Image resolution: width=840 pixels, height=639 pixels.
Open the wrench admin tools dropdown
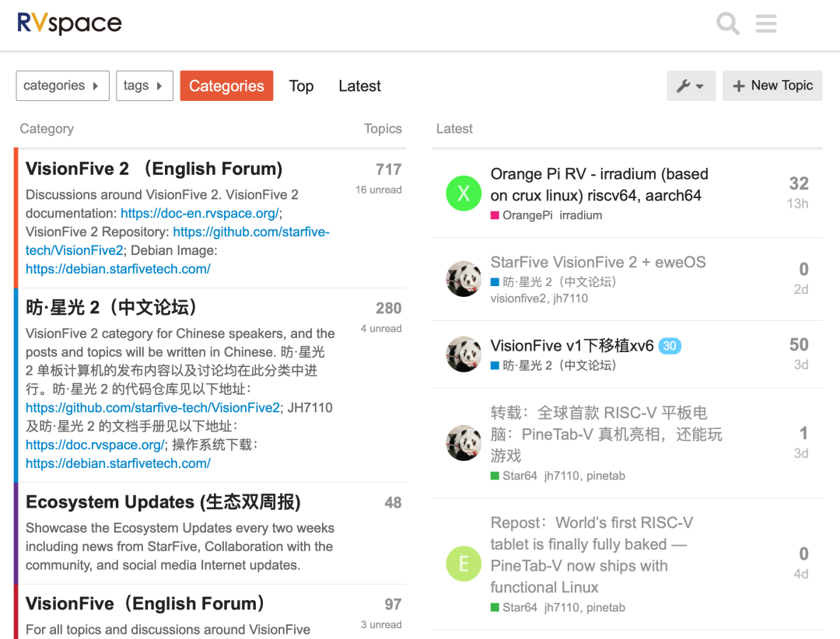pos(691,86)
